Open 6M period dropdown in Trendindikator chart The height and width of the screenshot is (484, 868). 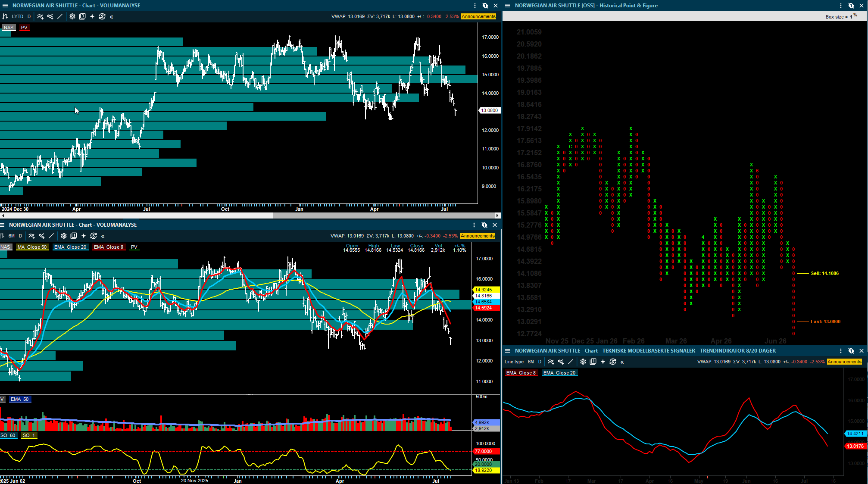pyautogui.click(x=531, y=362)
